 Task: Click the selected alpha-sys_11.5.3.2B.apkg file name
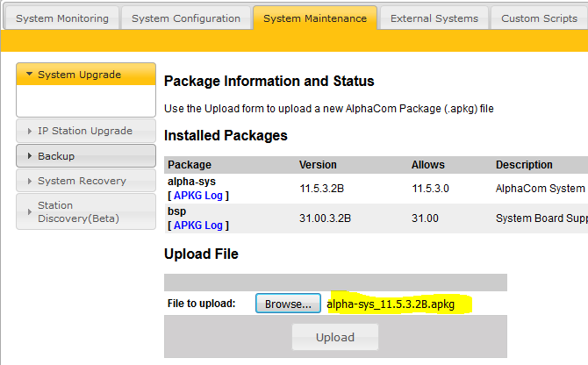(x=391, y=304)
